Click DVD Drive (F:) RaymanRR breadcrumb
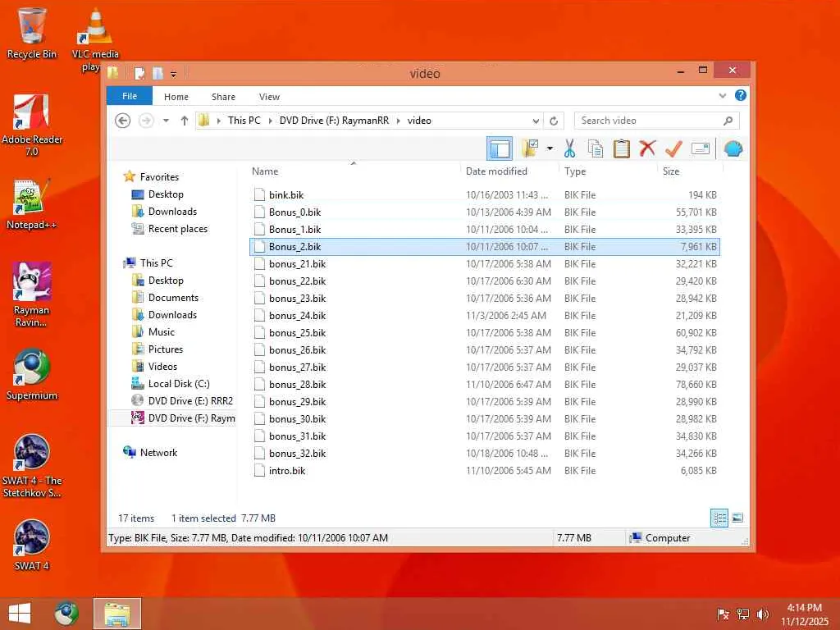840x630 pixels. click(x=334, y=121)
